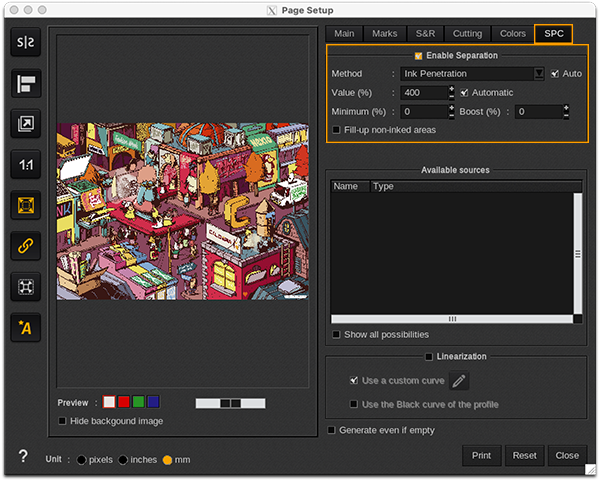Select the red preview color swatch
The image size is (600, 481).
[124, 402]
